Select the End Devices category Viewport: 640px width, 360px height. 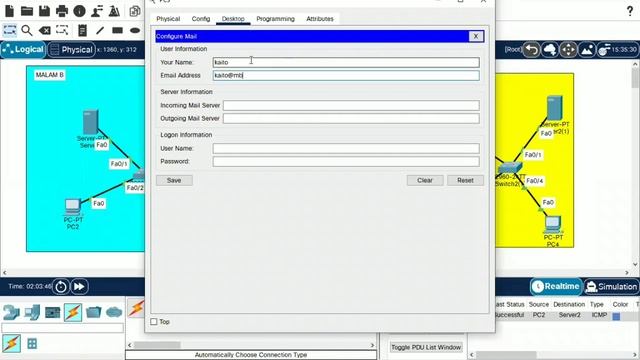(x=32, y=313)
